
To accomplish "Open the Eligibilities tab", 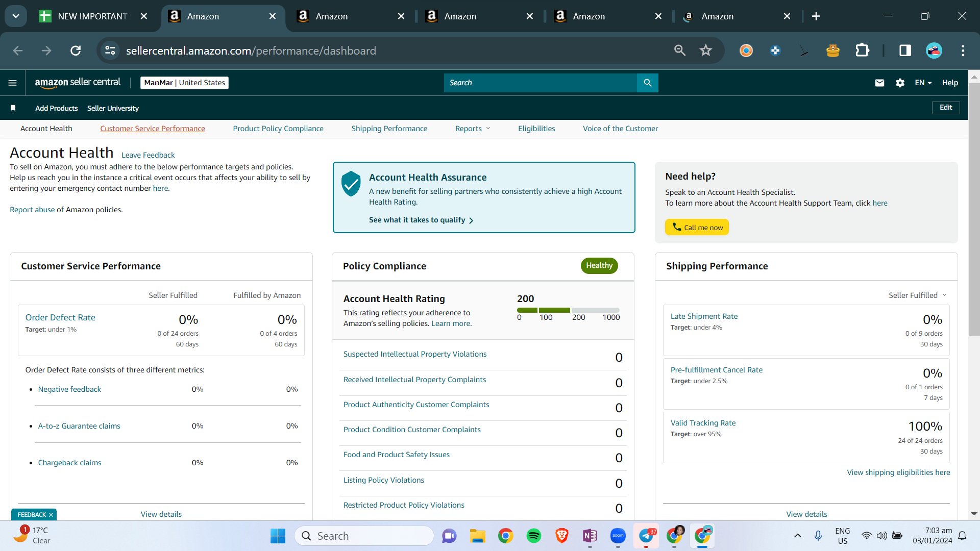I will coord(536,129).
